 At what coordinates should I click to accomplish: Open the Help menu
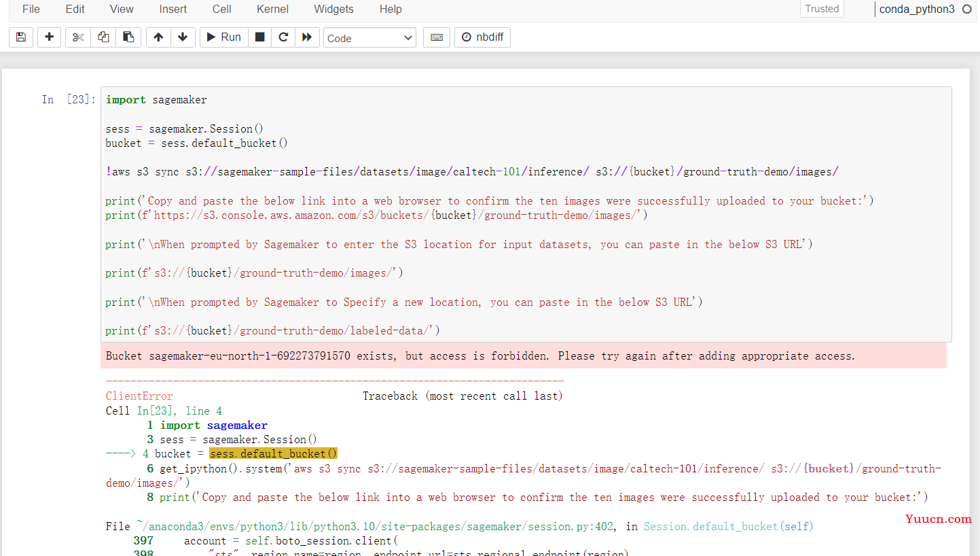[x=391, y=10]
